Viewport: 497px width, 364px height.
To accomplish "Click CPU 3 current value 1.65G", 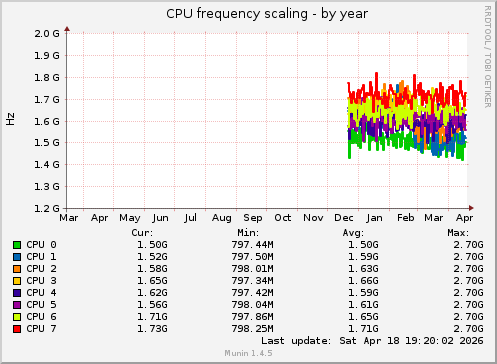I will (152, 281).
